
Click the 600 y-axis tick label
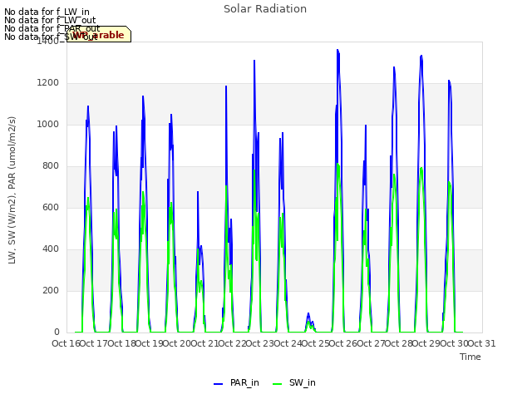pos(51,207)
